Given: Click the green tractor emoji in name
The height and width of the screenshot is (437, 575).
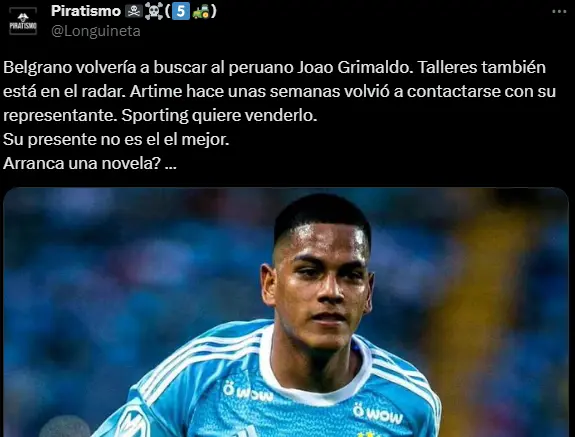Looking at the screenshot, I should (x=201, y=12).
